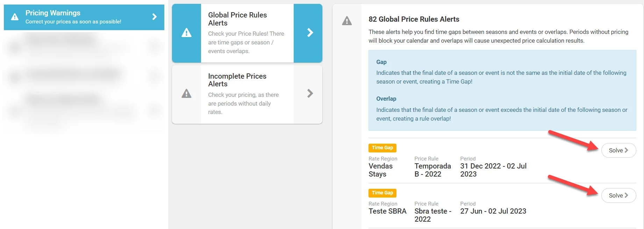
Task: Click the Time Gap badge for Teste SBRA
Action: 382,193
